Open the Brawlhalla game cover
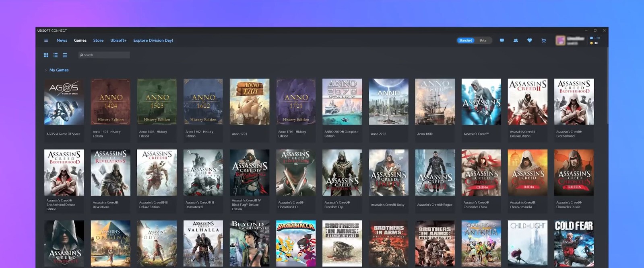This screenshot has height=268, width=644. [296, 243]
